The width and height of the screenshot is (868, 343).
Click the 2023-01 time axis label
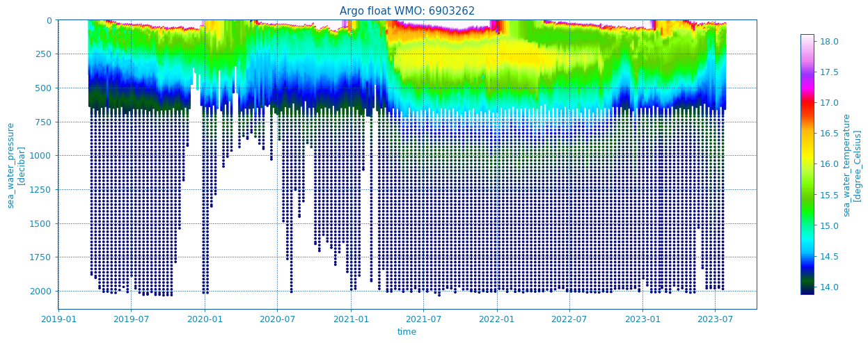click(x=642, y=319)
